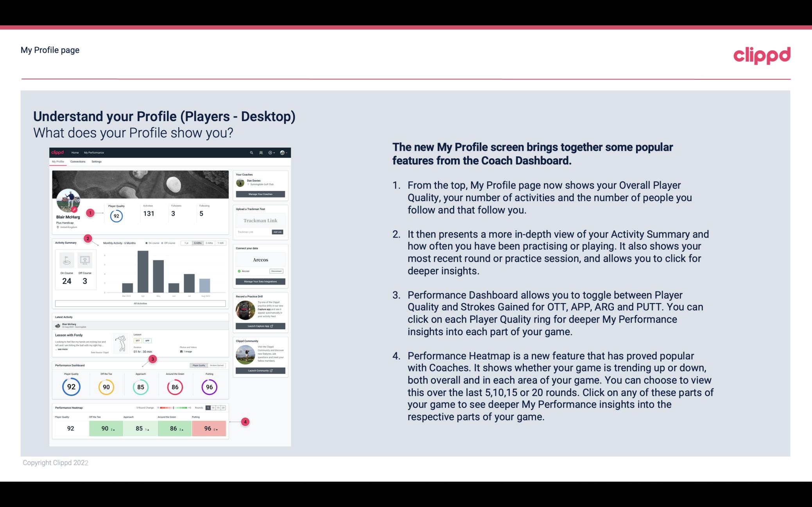
Task: Toggle Player Quality view in Performance Dashboard
Action: coord(201,365)
